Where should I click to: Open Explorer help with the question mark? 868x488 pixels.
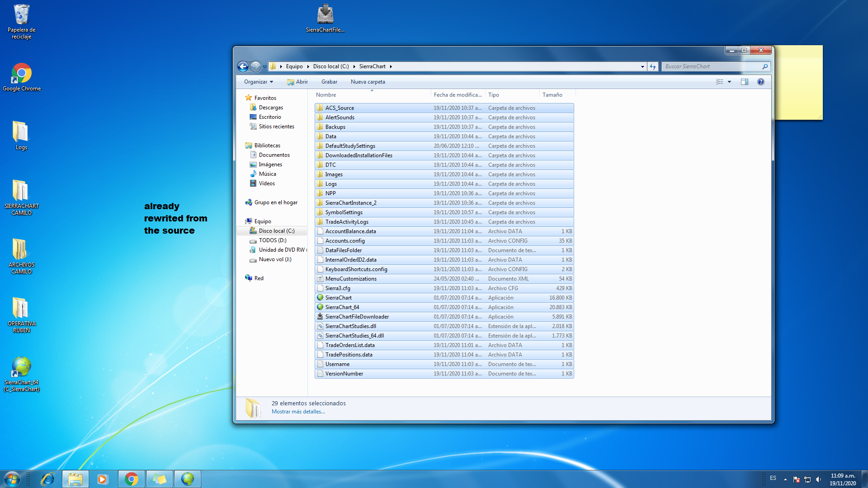761,82
